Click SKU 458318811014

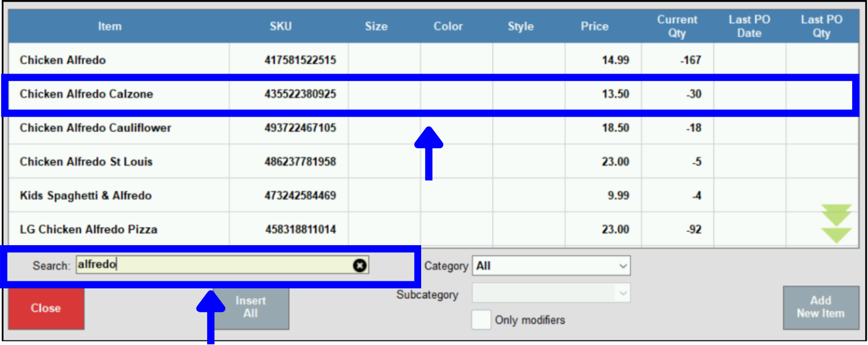tap(300, 229)
